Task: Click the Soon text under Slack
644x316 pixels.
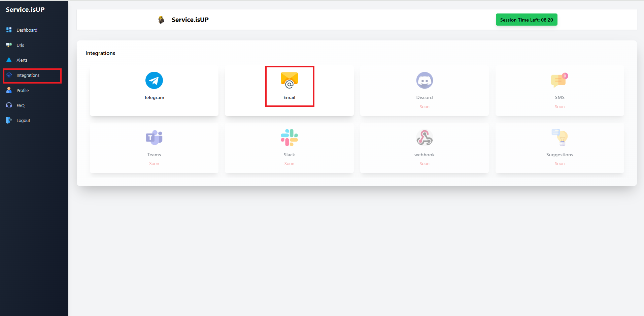Action: pos(289,164)
